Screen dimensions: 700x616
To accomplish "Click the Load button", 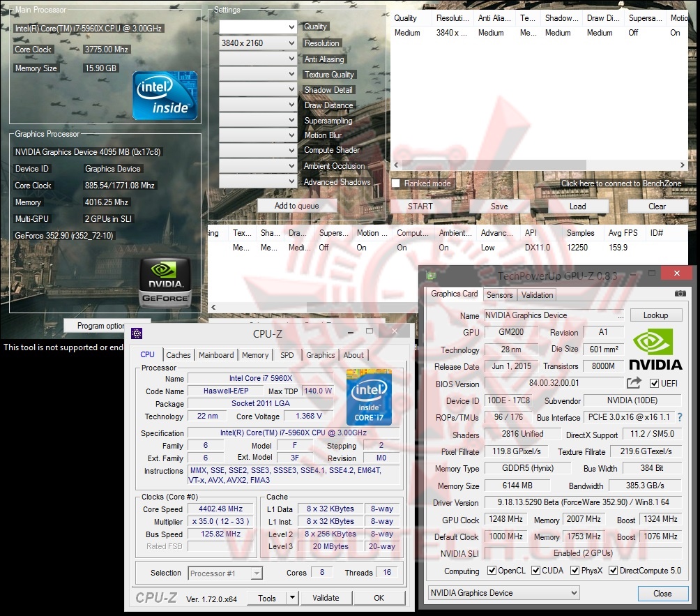I will click(x=578, y=206).
